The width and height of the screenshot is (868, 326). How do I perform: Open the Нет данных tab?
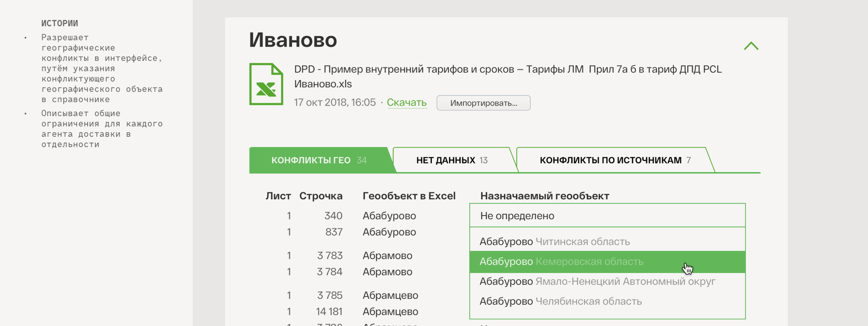click(x=452, y=160)
